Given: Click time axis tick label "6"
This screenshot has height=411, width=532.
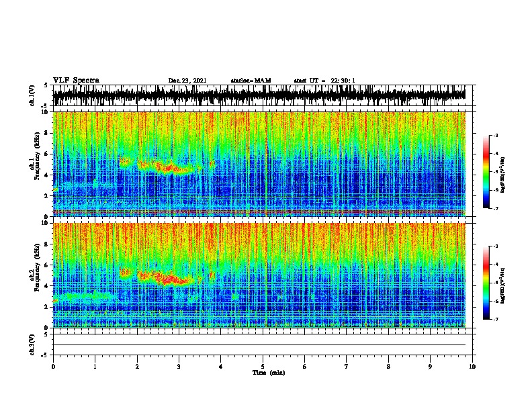Looking at the screenshot, I should pyautogui.click(x=305, y=367).
